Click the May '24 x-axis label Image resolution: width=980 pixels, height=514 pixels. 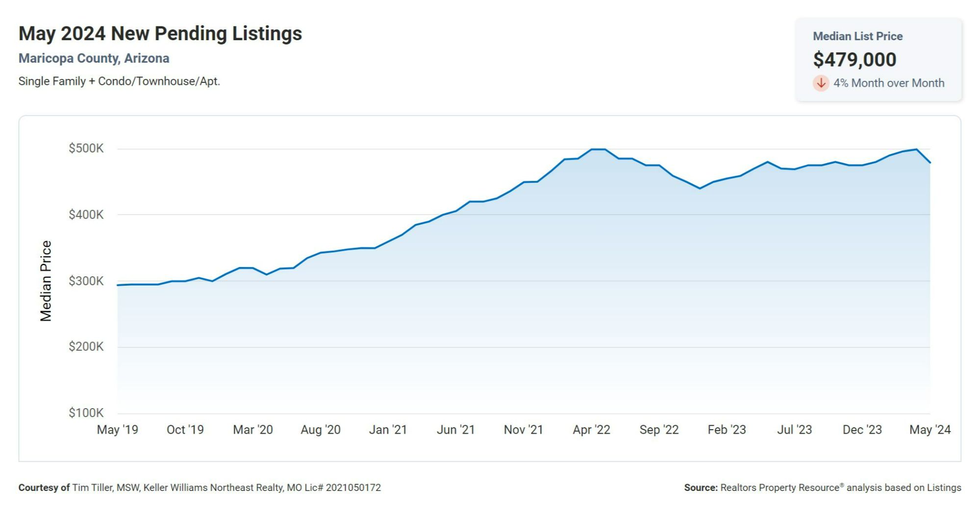click(930, 430)
